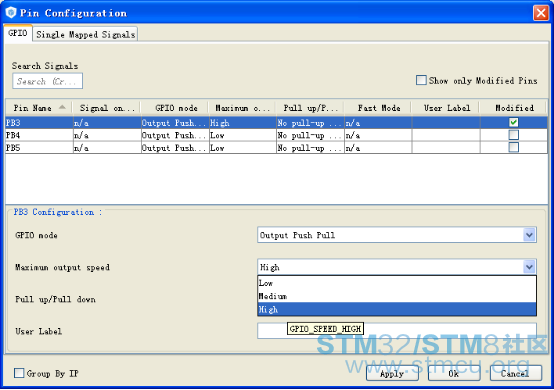Viewport: 554px width, 390px height.
Task: Switch to Single Mapped Signals tab
Action: [x=86, y=34]
